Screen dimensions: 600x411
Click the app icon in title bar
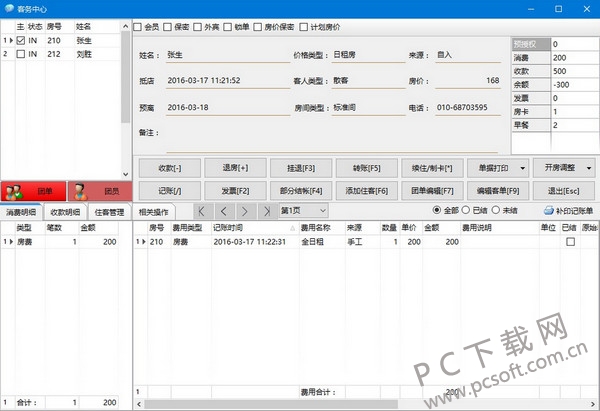pyautogui.click(x=9, y=8)
